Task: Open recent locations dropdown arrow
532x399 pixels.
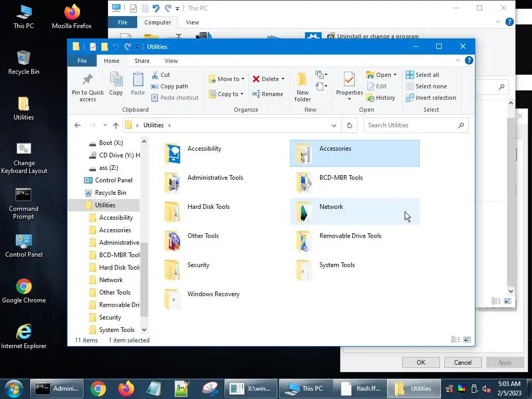Action: tap(105, 125)
